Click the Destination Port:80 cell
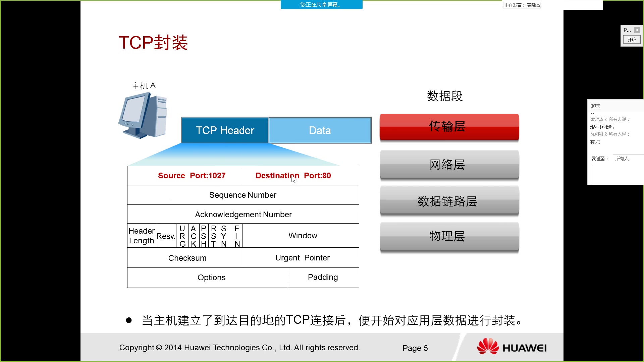 click(x=301, y=176)
